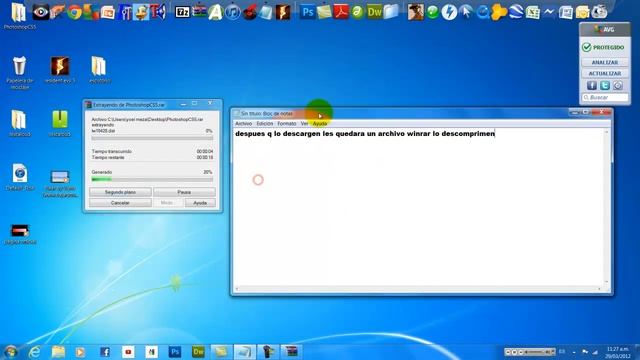Open the green round icon in the top dock
Viewport: 640px width, 360px height.
[x=432, y=12]
